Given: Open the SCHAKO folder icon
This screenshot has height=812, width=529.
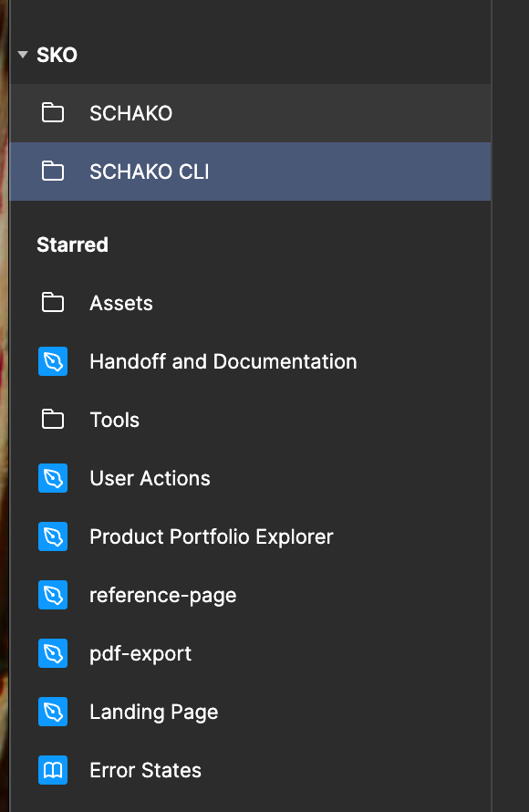Looking at the screenshot, I should coord(53,113).
